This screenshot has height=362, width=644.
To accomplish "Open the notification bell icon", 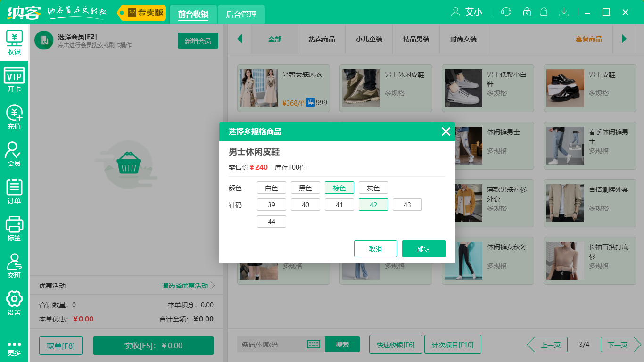I will (x=544, y=12).
